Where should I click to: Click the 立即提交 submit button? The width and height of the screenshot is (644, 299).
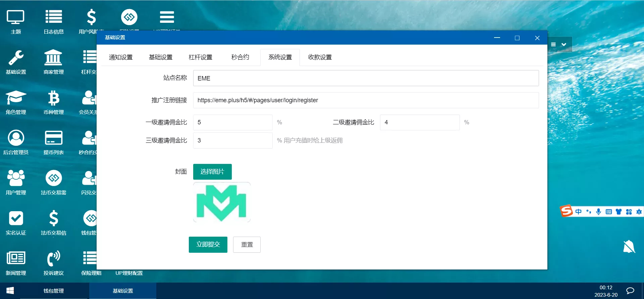point(208,245)
